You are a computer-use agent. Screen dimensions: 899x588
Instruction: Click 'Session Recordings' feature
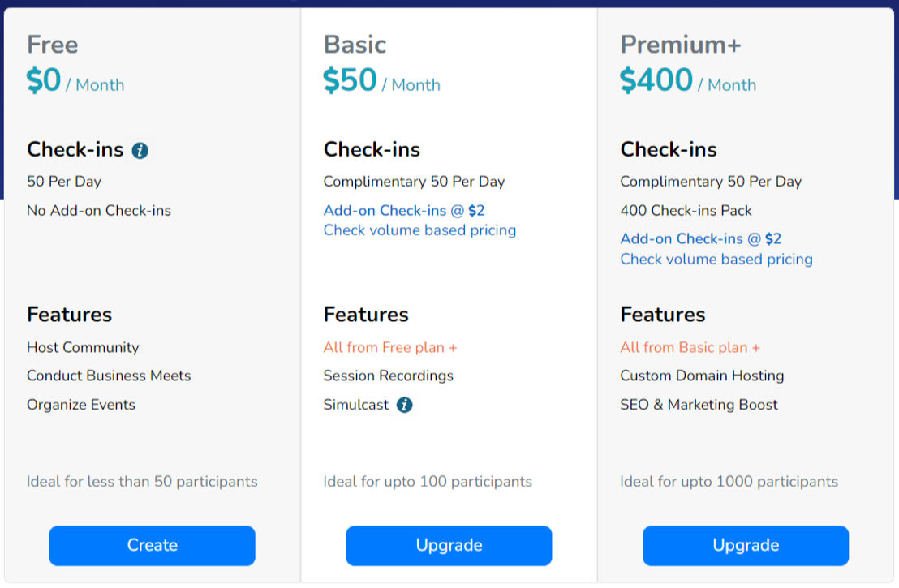(x=388, y=376)
